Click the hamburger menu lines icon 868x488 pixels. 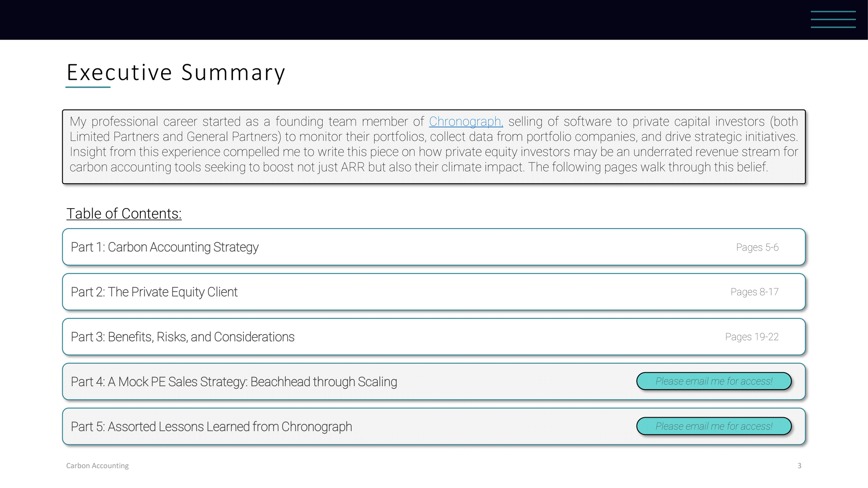pos(833,19)
